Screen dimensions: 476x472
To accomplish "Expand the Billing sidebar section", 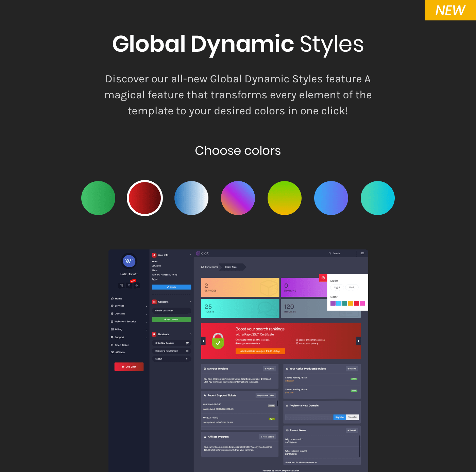I will coord(118,329).
